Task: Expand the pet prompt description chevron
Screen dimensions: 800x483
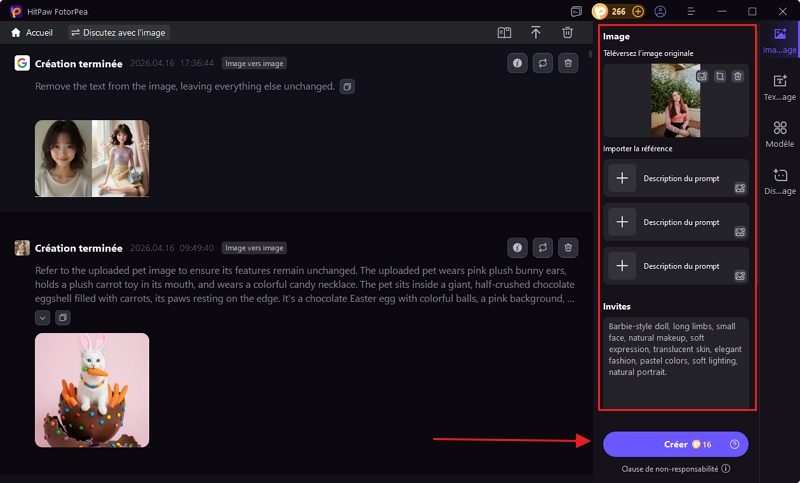Action: [x=42, y=317]
